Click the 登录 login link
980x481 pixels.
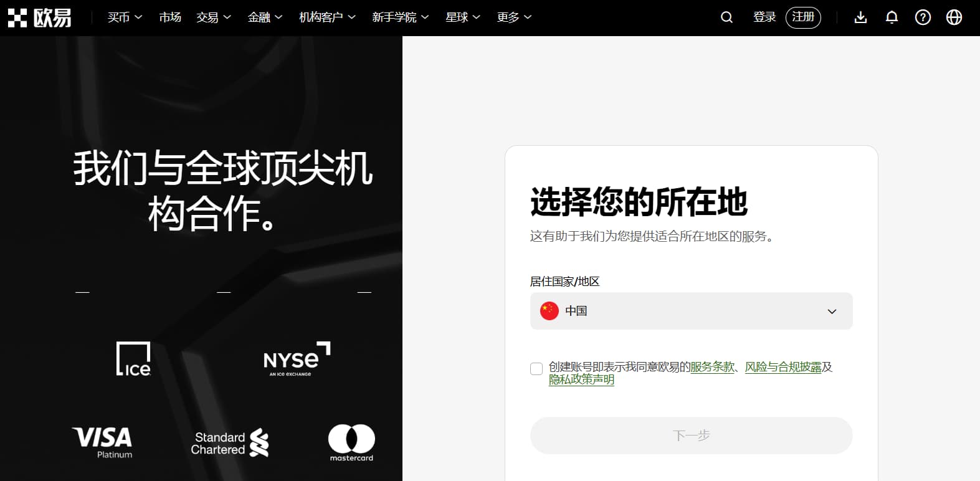[764, 17]
